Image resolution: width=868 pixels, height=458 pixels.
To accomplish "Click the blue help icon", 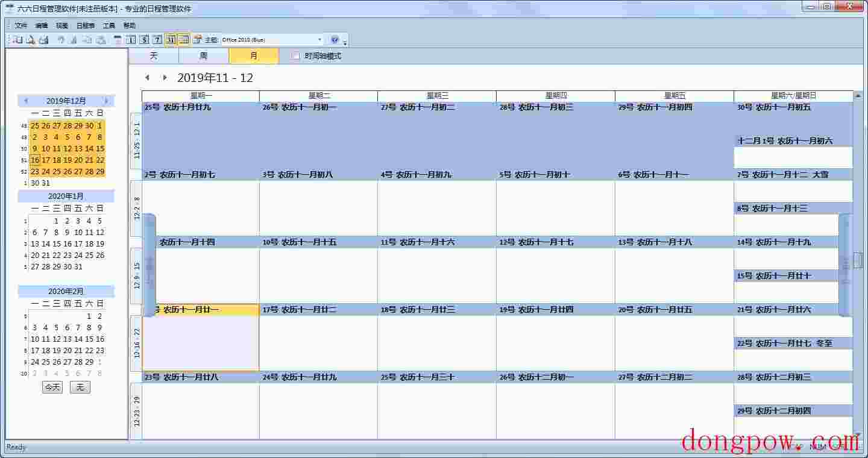I will pyautogui.click(x=335, y=40).
